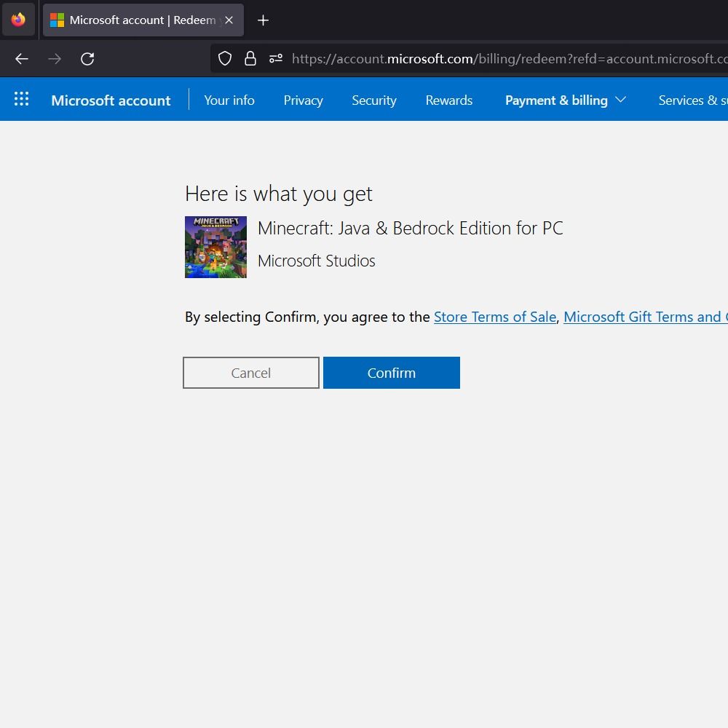Close the Microsoft account tab
Image resolution: width=728 pixels, height=728 pixels.
point(229,20)
